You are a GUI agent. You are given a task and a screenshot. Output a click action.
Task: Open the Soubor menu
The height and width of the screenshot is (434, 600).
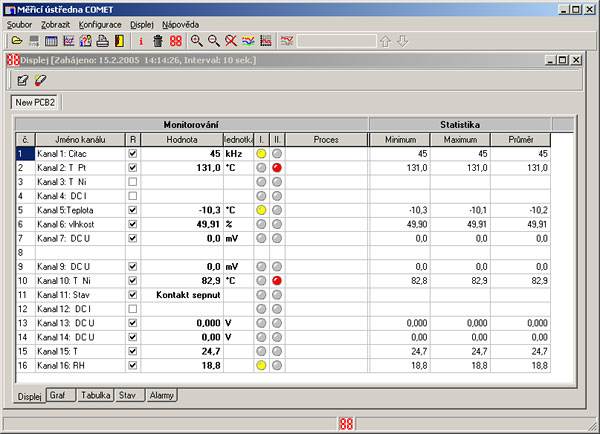point(19,22)
